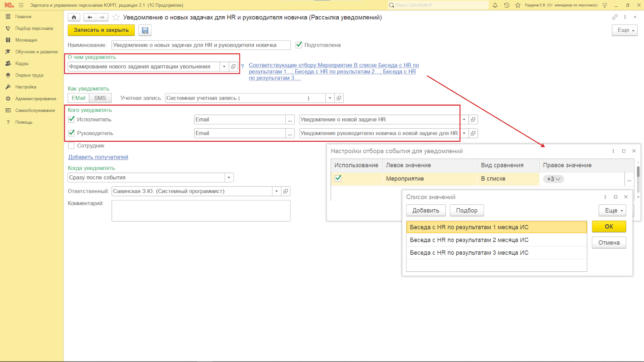The height and width of the screenshot is (362, 644).
Task: Uncheck the Подготовлена checkbox
Action: click(298, 45)
